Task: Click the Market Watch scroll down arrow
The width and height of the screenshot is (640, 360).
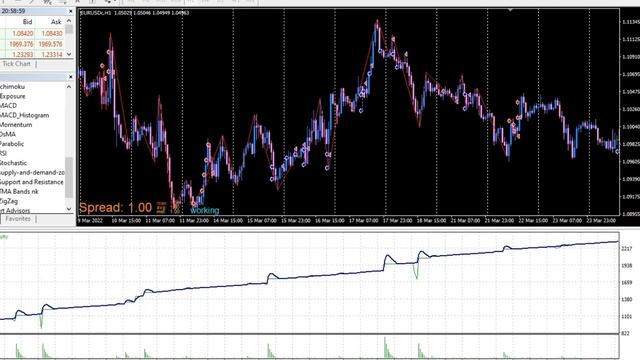Action: [69, 54]
